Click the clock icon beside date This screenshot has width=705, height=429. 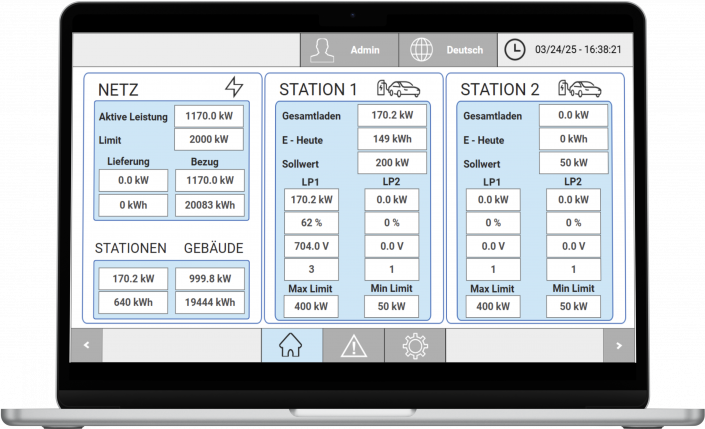pos(514,49)
